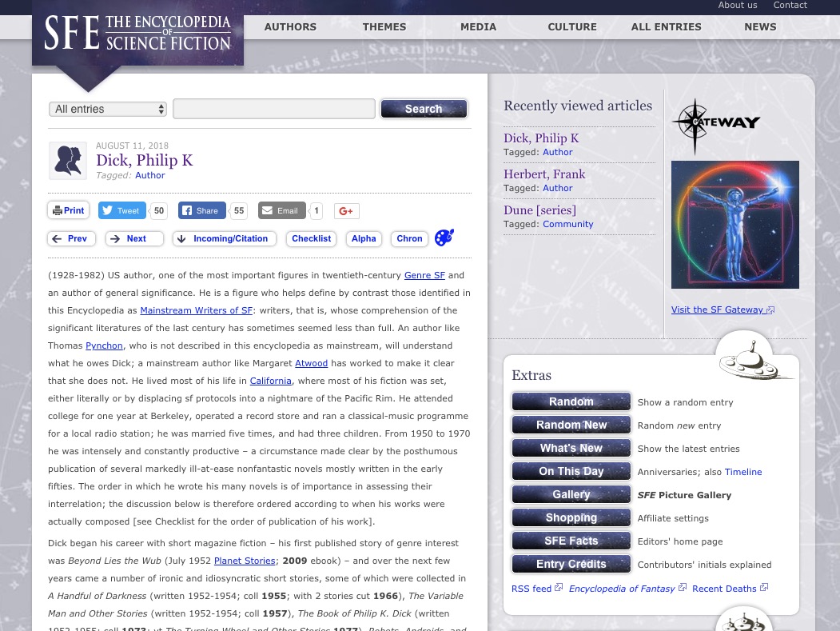Click the flying saucer icon above Extras
Viewport: 840px width, 631px height.
[x=755, y=361]
